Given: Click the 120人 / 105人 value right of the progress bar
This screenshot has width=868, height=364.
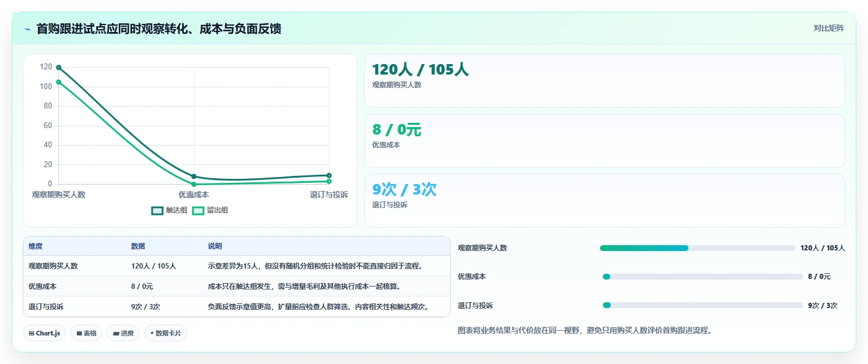Looking at the screenshot, I should tap(823, 248).
